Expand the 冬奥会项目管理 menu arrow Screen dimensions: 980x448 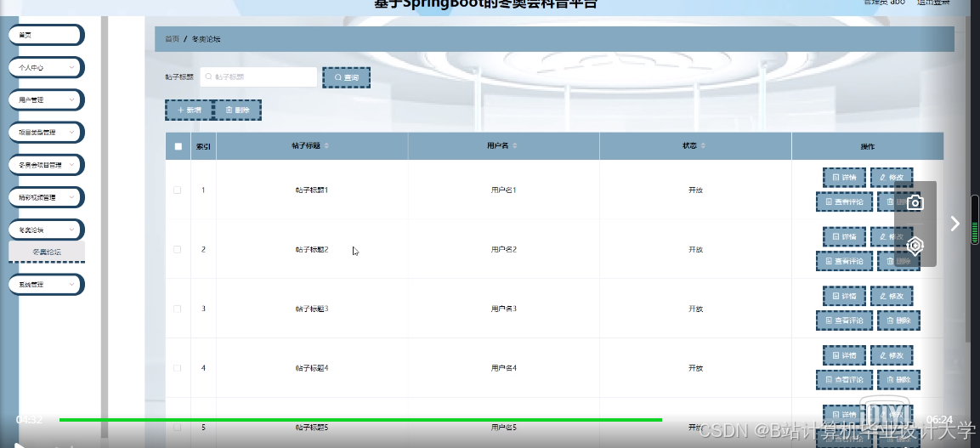click(72, 165)
